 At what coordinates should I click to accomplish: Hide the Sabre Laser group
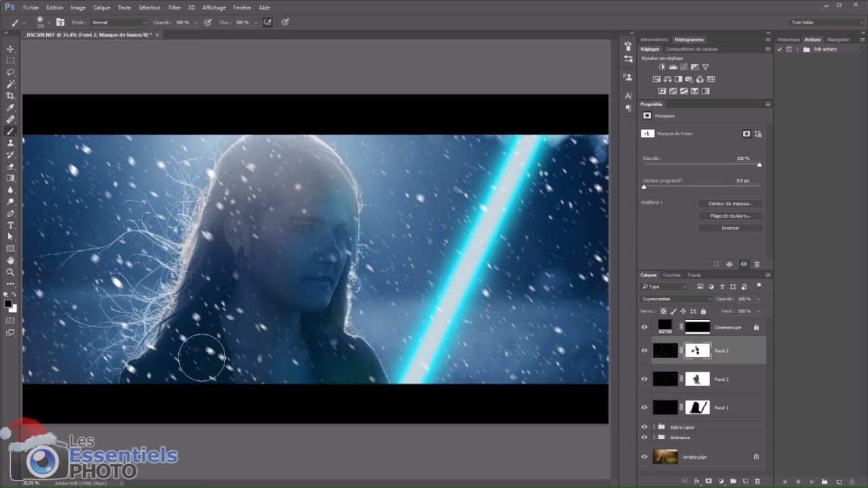click(x=644, y=427)
